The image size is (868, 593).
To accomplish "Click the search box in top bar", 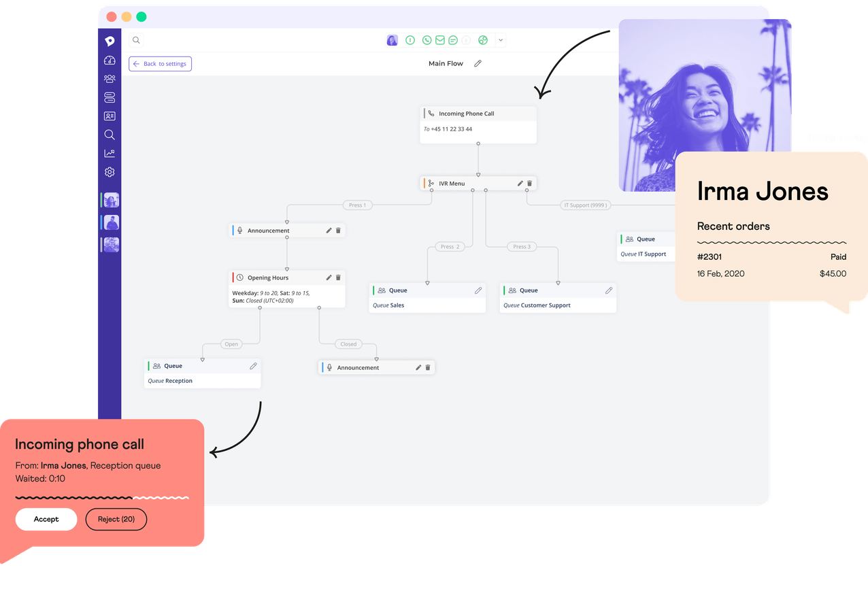I will [136, 40].
